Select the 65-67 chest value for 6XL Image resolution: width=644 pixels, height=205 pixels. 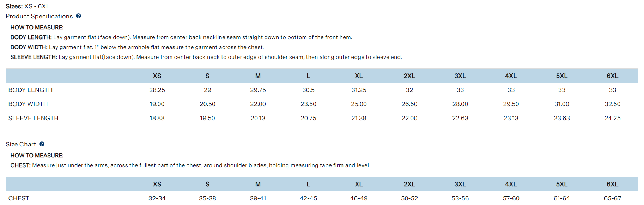pos(612,198)
